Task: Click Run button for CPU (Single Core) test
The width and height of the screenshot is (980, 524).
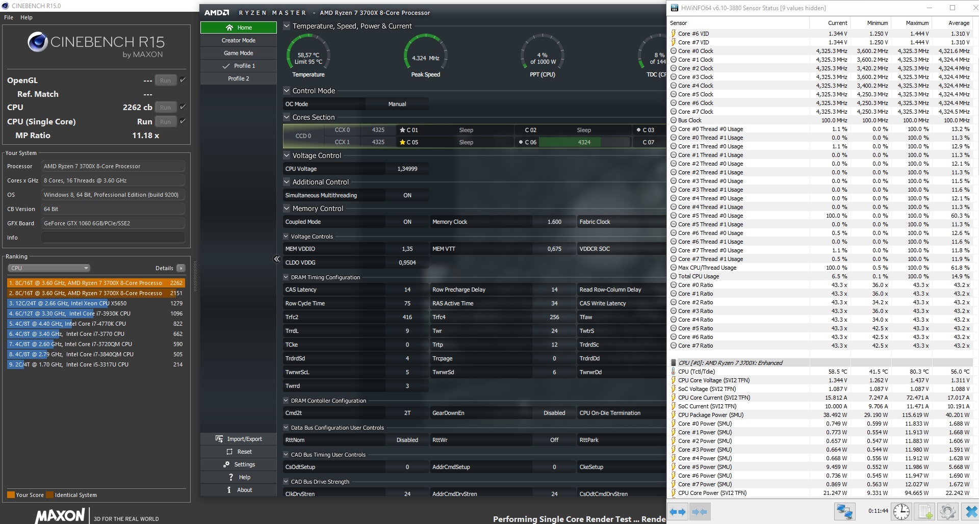Action: [x=165, y=122]
